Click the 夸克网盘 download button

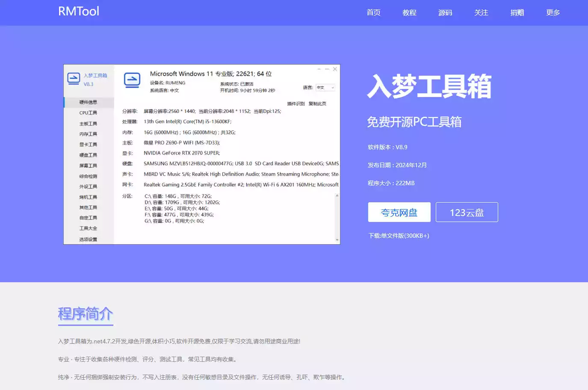(x=399, y=212)
